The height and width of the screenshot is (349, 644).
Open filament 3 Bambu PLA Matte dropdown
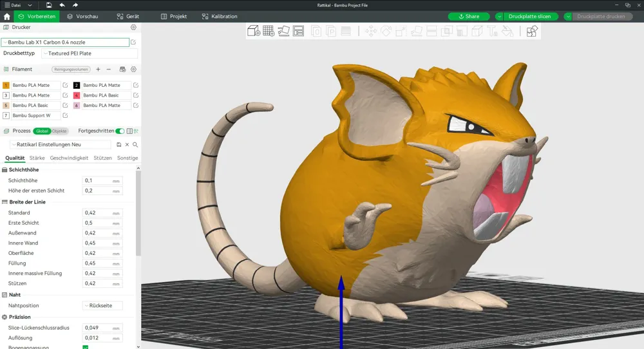coord(35,95)
